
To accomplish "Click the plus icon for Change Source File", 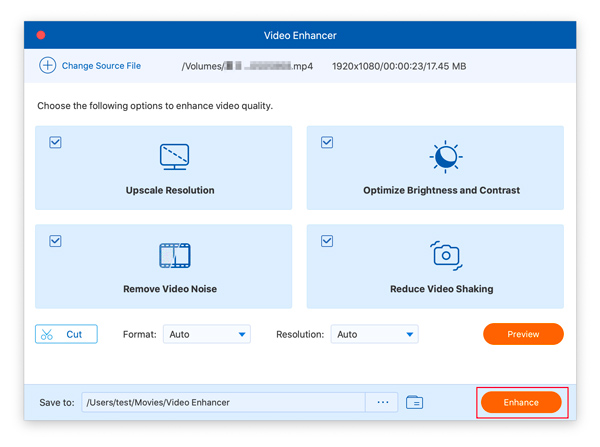I will click(x=47, y=66).
